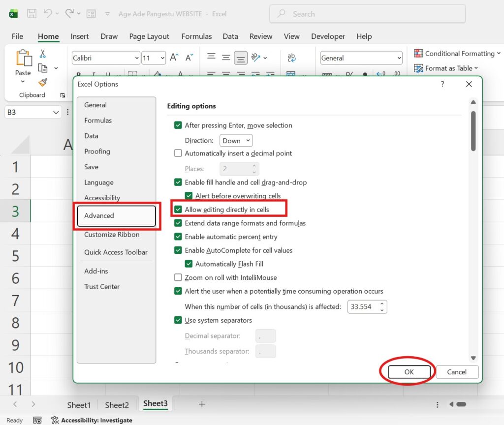This screenshot has width=504, height=425.
Task: Click the Orientation text-angle icon
Action: tap(255, 58)
